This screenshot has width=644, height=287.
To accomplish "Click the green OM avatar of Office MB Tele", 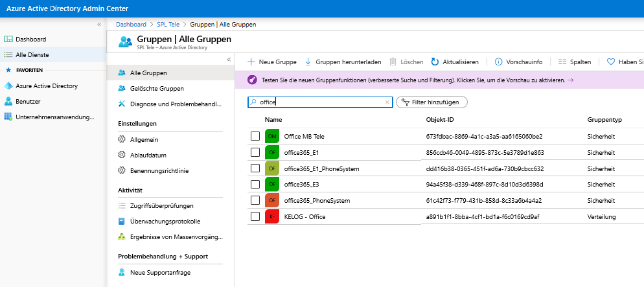I will click(x=272, y=136).
